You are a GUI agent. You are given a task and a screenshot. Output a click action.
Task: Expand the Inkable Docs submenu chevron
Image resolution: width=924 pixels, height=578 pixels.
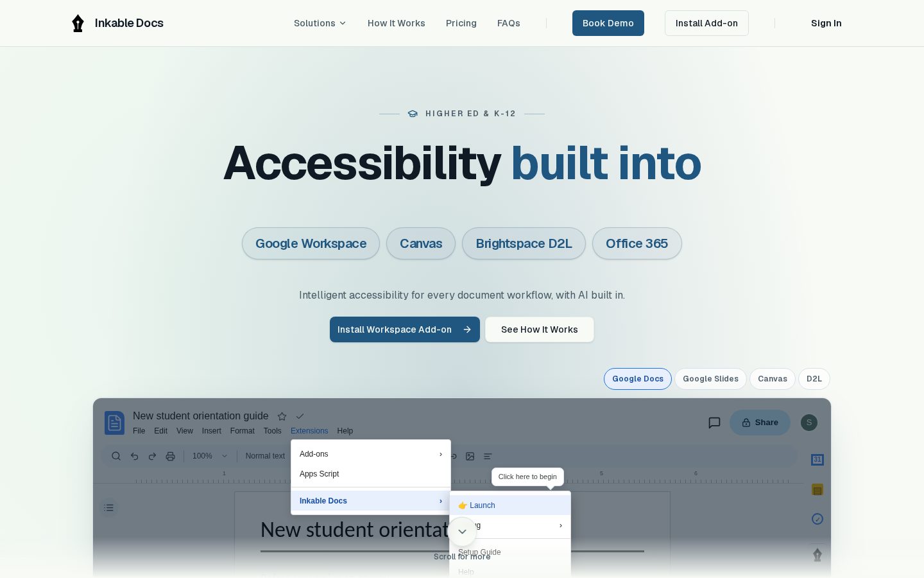(441, 501)
